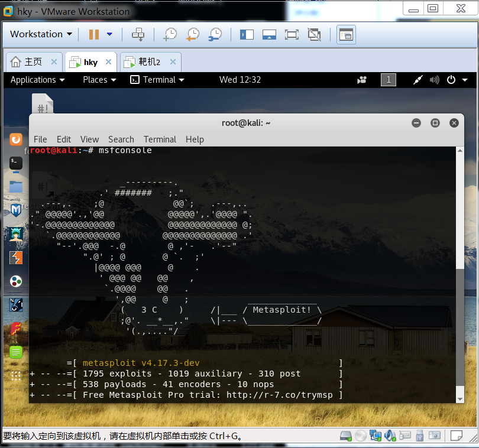
Task: Open the Terminal menu in menu bar
Action: (x=160, y=139)
